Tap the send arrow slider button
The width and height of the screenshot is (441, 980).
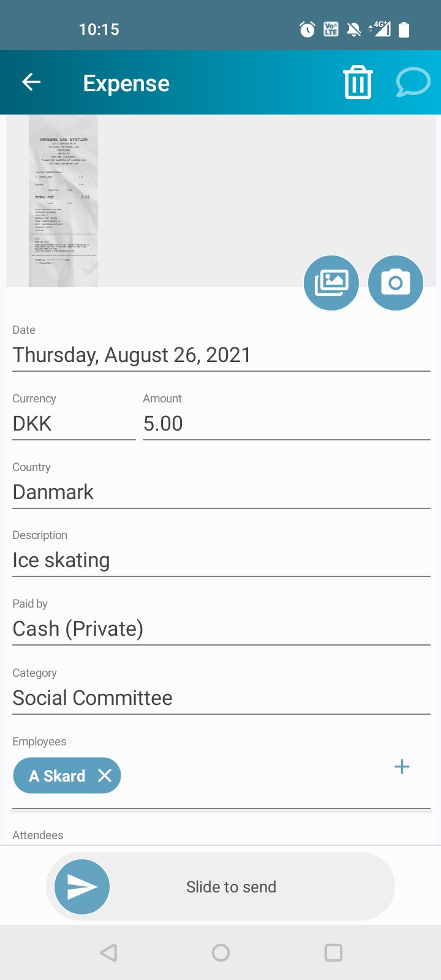82,887
